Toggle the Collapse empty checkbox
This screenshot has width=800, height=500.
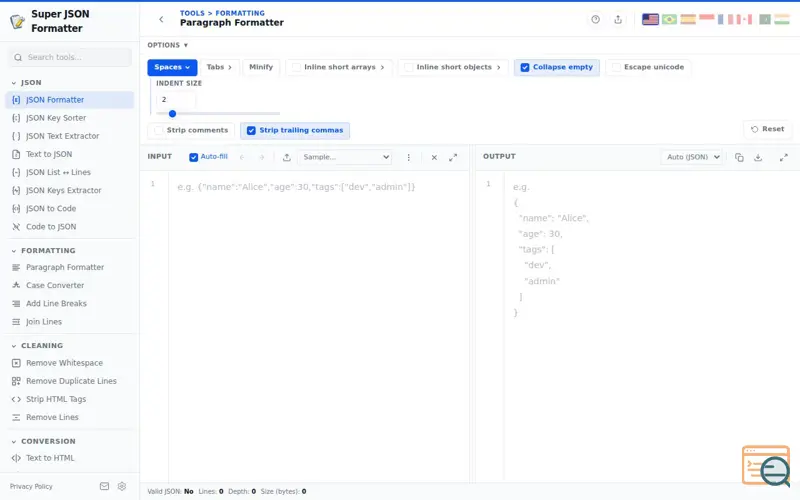pyautogui.click(x=524, y=67)
